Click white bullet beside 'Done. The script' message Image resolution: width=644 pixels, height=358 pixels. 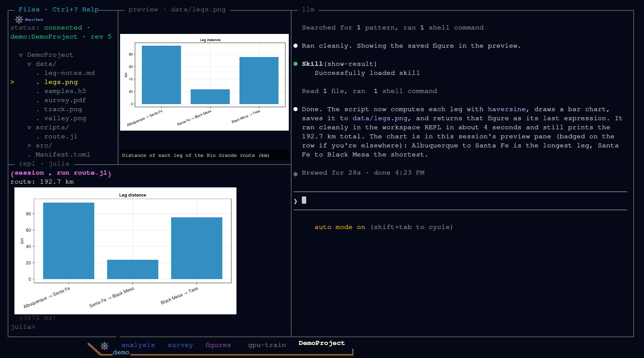[x=296, y=109]
